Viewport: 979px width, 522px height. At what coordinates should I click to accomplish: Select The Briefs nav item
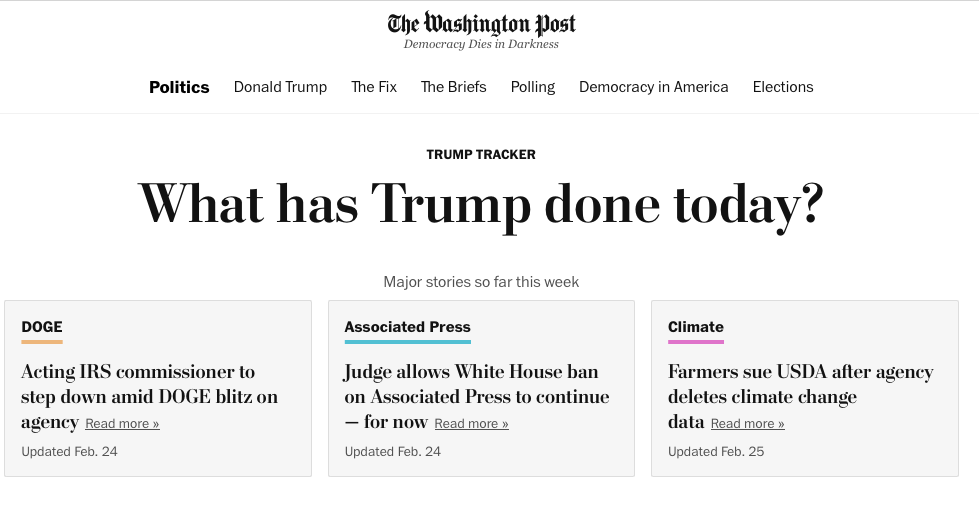click(x=453, y=87)
